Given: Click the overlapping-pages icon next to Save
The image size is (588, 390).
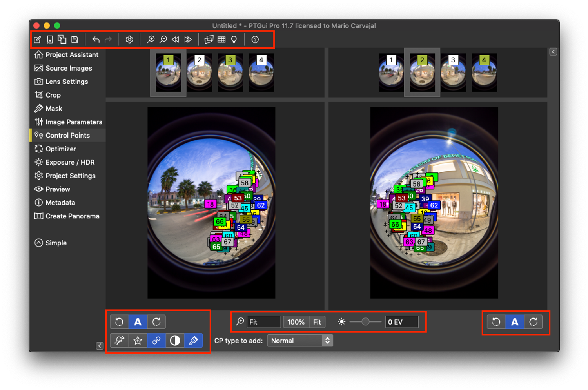Looking at the screenshot, I should tap(62, 39).
